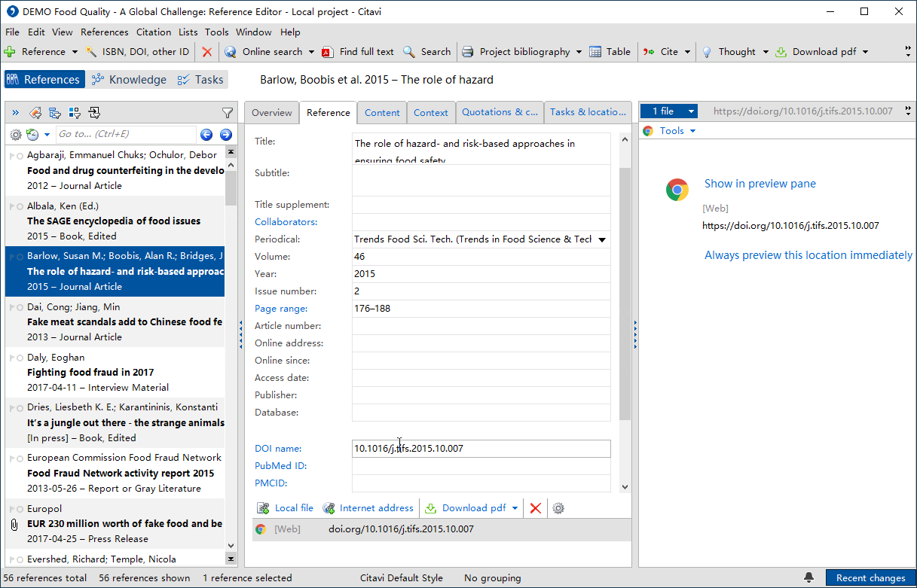This screenshot has width=917, height=588.
Task: Open the Reference button dropdown arrow
Action: tap(75, 52)
